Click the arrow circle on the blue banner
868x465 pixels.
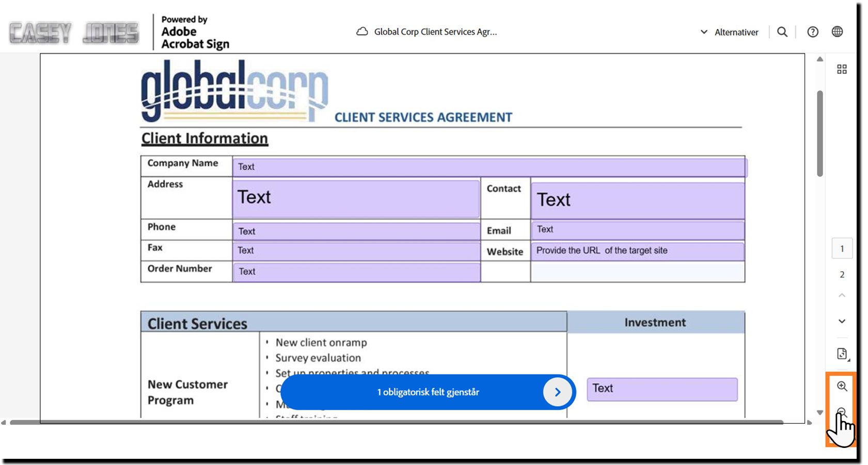coord(557,392)
